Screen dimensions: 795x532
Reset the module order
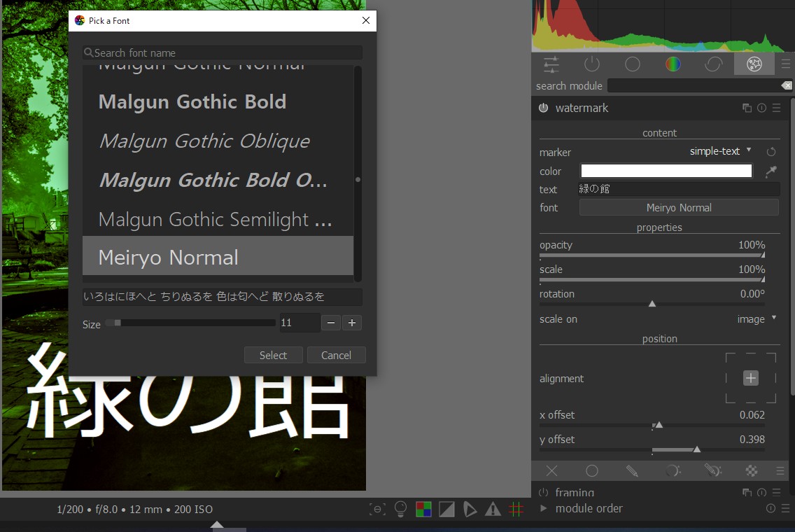[771, 508]
